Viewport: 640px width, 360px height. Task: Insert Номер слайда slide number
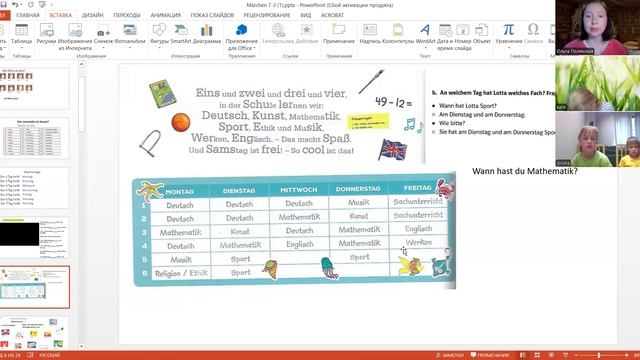(463, 37)
